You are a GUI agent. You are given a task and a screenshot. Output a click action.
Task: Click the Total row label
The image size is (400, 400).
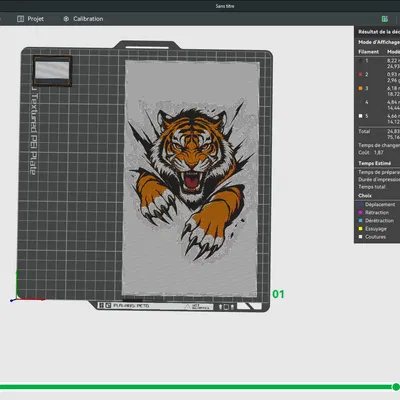(364, 131)
